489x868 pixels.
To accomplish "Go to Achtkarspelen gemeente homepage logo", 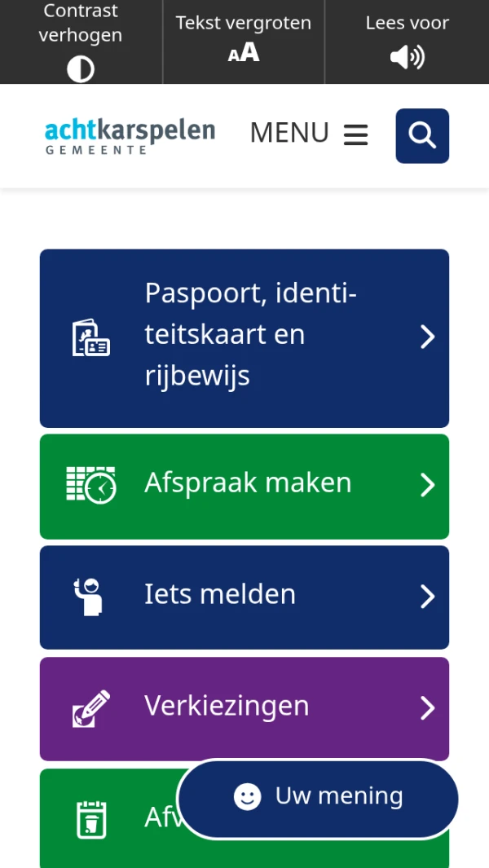I will [130, 135].
